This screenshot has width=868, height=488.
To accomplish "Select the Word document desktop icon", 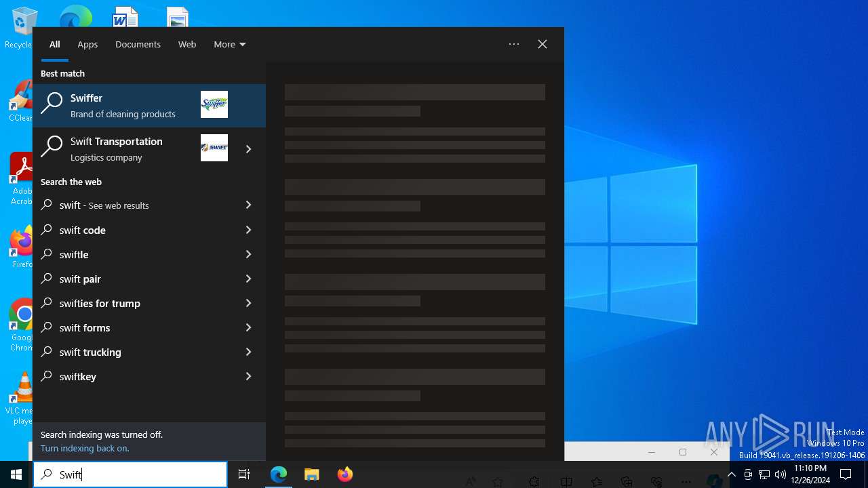I will [x=125, y=16].
